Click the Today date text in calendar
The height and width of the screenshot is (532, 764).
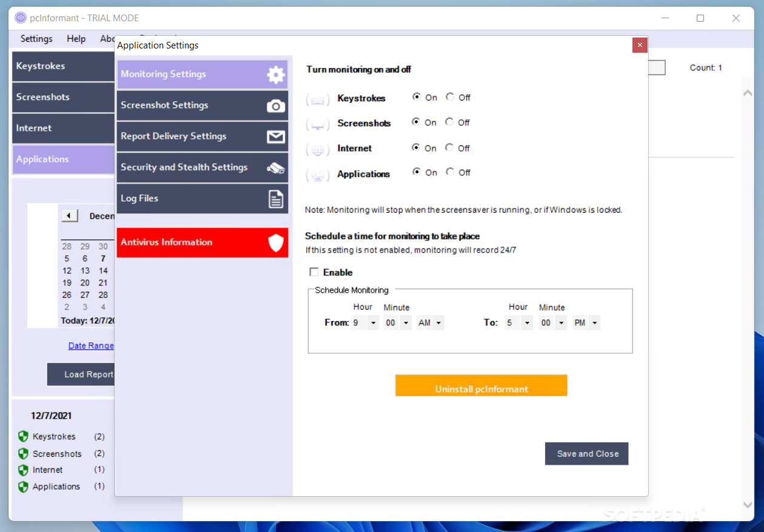point(88,321)
